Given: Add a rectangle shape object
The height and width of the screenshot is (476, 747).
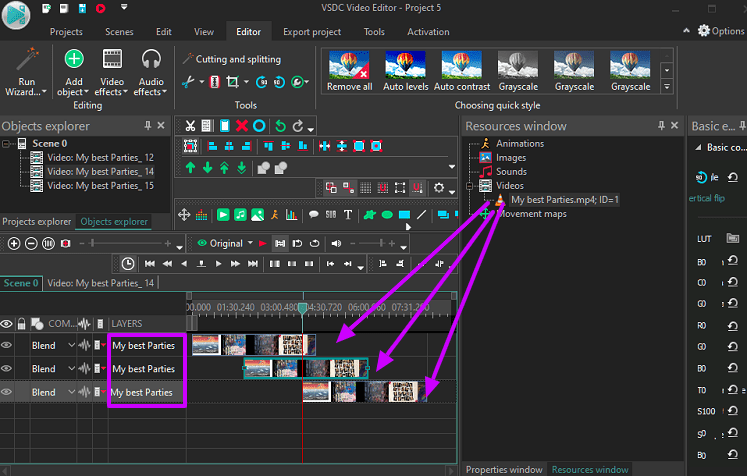Looking at the screenshot, I should [404, 215].
